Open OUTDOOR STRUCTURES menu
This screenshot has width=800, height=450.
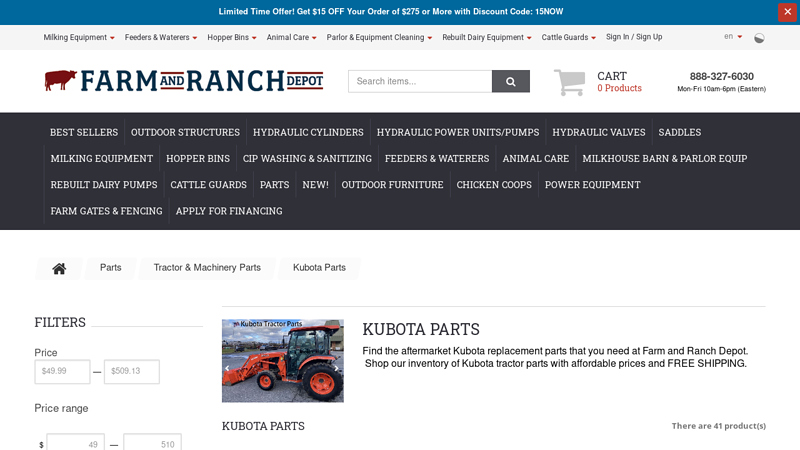pyautogui.click(x=185, y=132)
